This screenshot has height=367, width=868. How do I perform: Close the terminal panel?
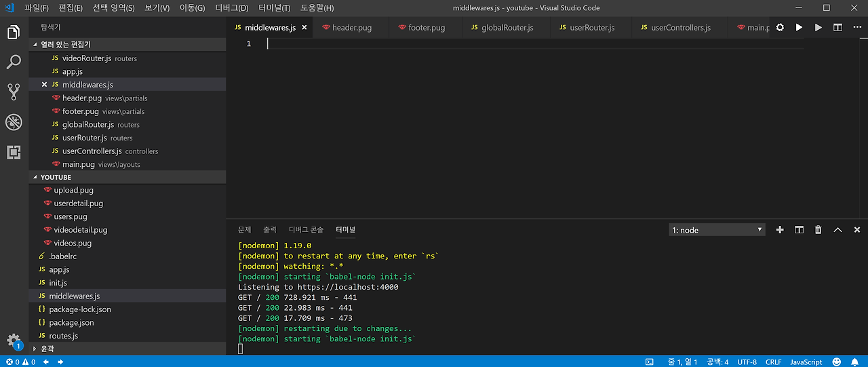[x=856, y=230]
